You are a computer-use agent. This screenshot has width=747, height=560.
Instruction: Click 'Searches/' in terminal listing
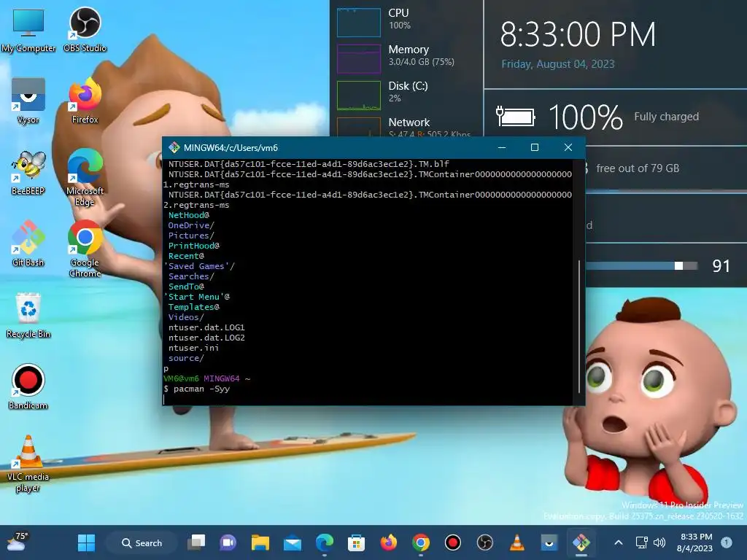[x=191, y=276]
